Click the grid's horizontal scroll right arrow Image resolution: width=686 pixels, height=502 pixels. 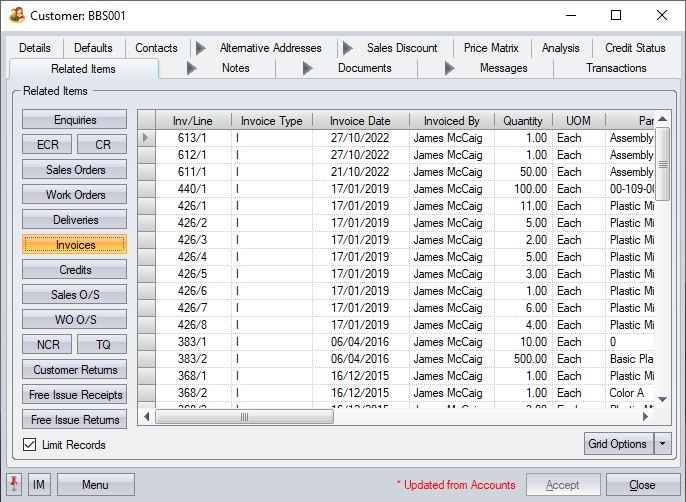pos(645,417)
